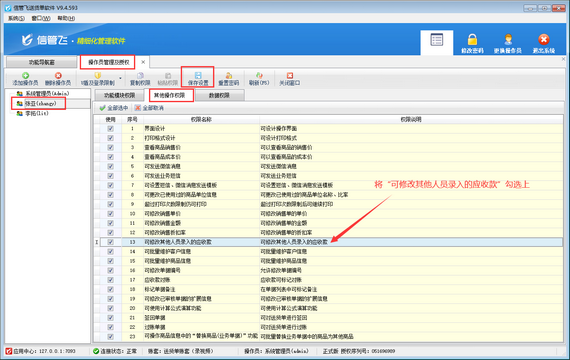Toggle checkbox for row 13 可修改其他人员录入的应收款
570x360 pixels.
111,242
